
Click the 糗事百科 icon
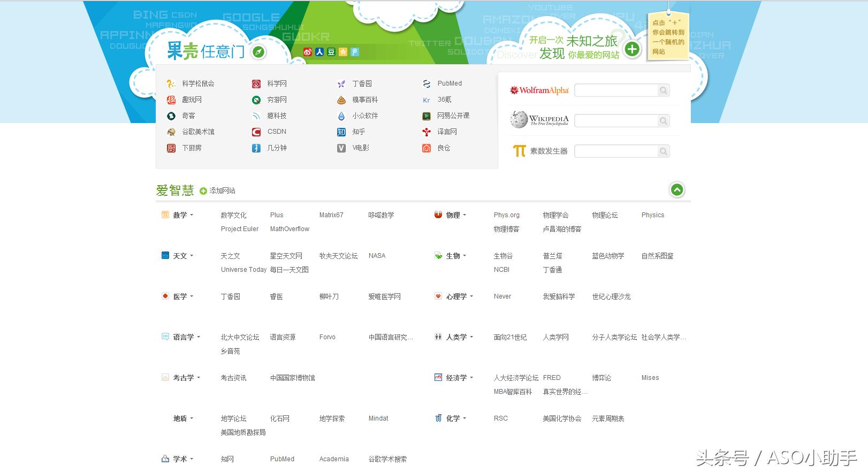[x=341, y=100]
